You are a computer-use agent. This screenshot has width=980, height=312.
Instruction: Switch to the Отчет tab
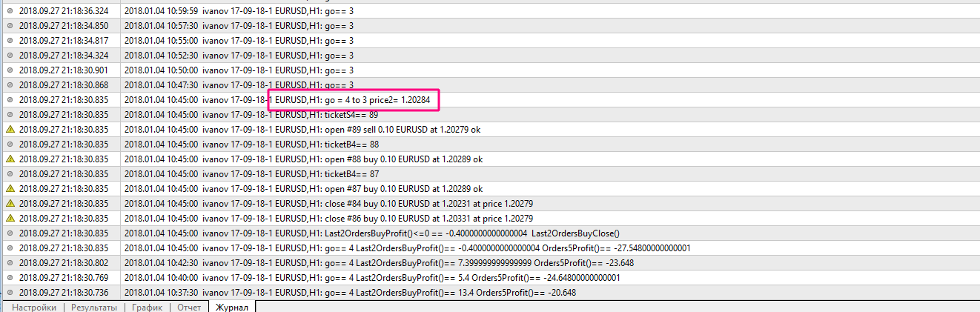point(189,307)
